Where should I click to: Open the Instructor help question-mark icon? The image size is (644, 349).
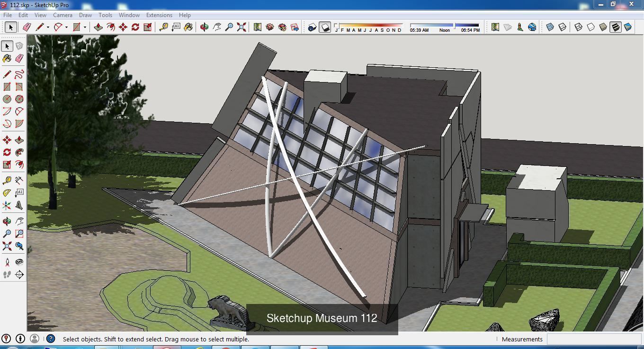51,339
